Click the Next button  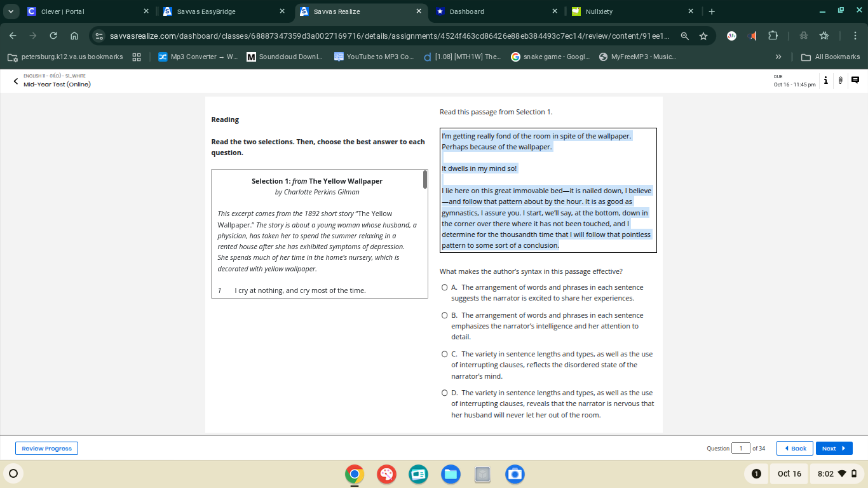(834, 448)
